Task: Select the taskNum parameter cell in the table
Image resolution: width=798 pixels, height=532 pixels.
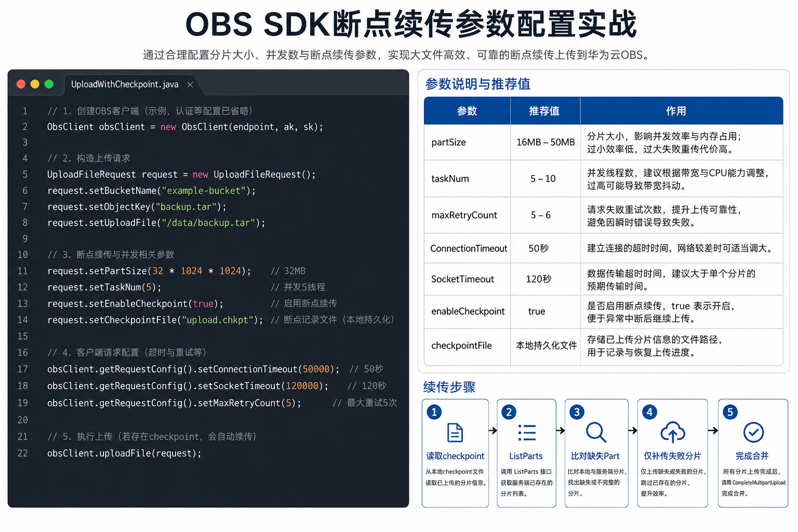Action: click(467, 179)
